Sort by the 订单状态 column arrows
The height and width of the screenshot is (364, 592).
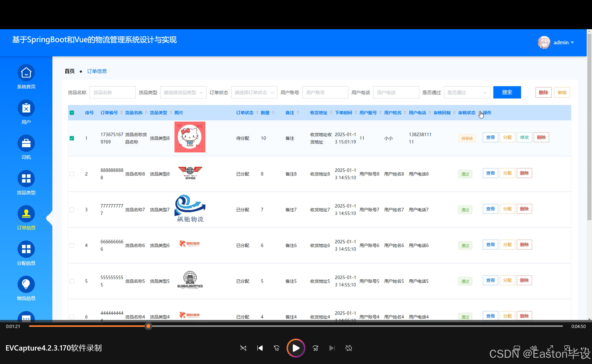(x=257, y=113)
